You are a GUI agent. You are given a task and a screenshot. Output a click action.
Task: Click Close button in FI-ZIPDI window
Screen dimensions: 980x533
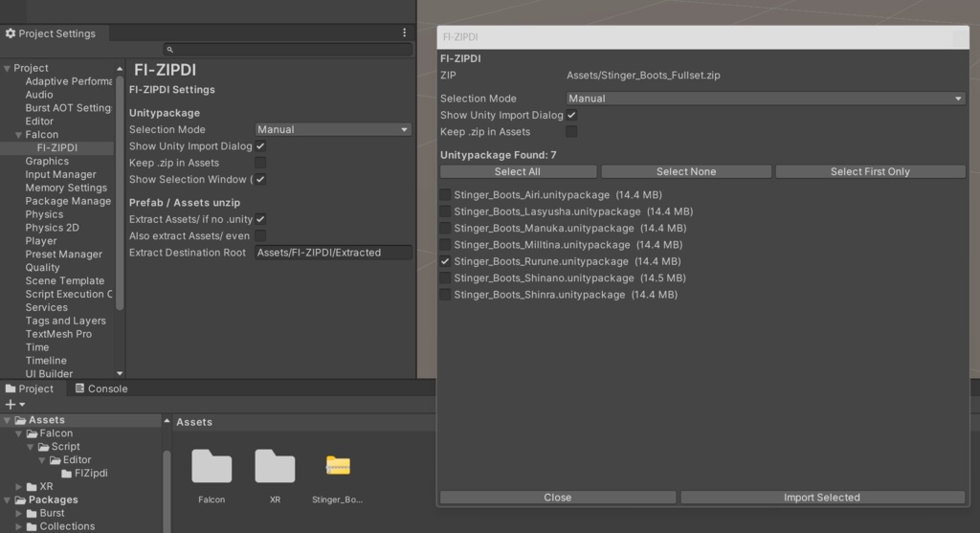pyautogui.click(x=558, y=498)
